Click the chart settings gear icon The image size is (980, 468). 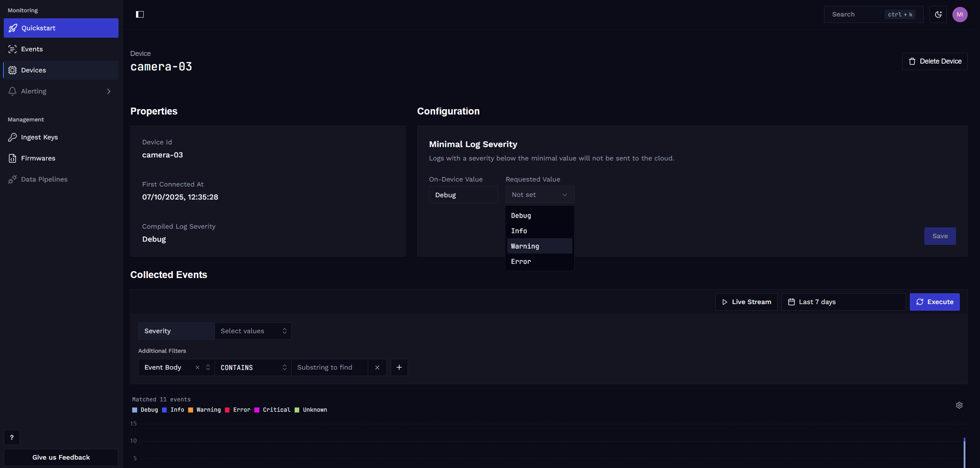point(959,405)
